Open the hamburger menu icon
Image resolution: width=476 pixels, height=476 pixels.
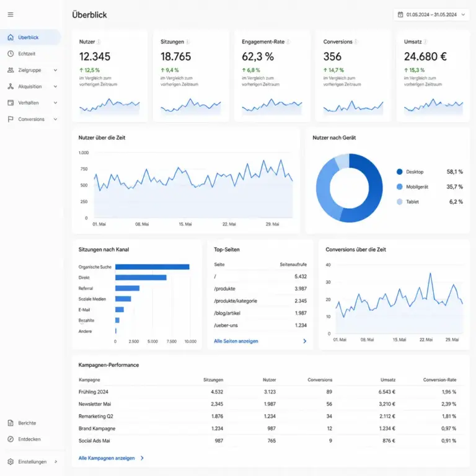[11, 15]
